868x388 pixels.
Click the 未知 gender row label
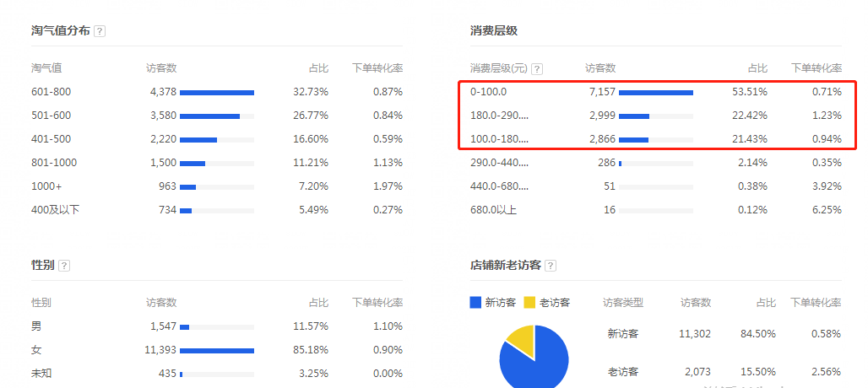tap(41, 374)
